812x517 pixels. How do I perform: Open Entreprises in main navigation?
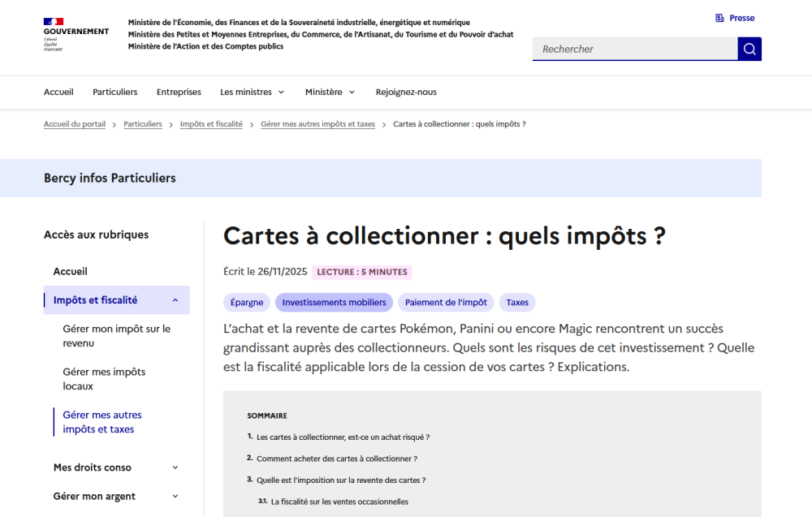click(179, 93)
